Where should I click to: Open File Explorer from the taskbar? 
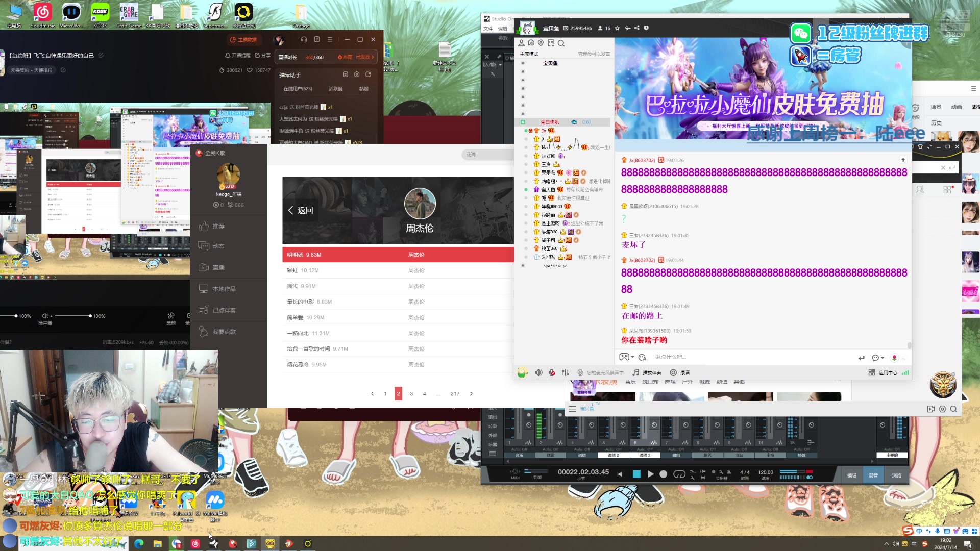pyautogui.click(x=158, y=544)
